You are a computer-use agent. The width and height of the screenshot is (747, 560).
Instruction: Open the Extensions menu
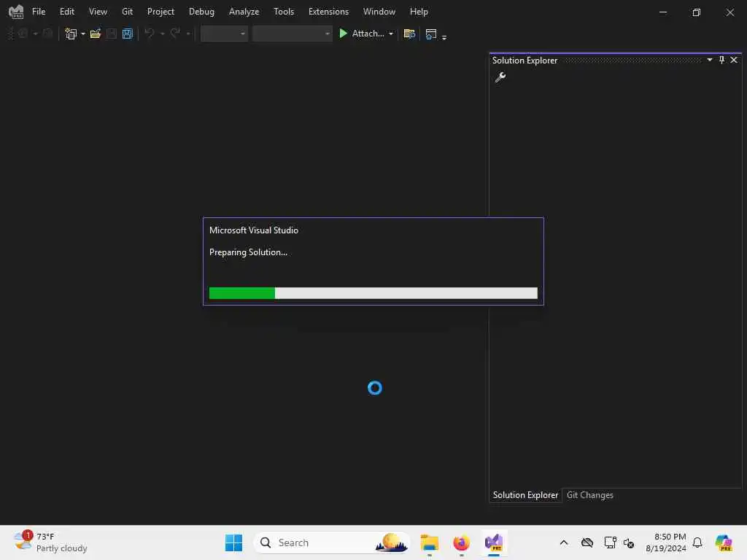(328, 12)
